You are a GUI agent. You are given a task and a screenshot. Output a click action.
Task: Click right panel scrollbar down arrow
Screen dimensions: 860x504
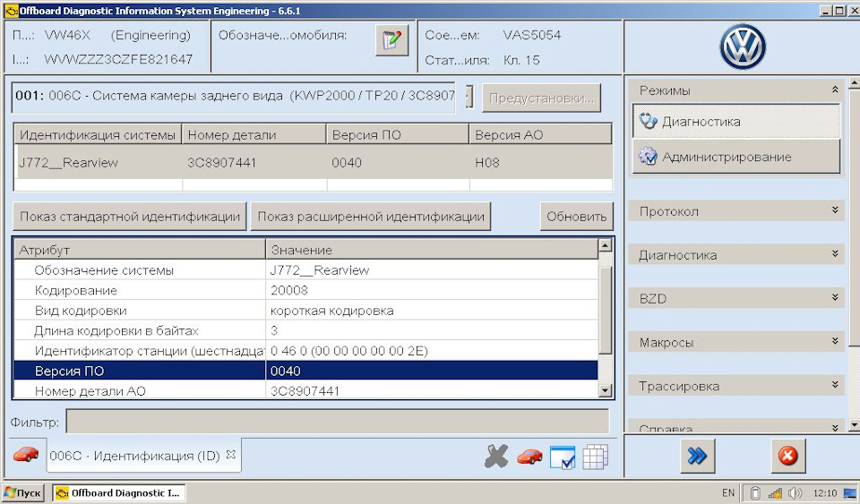click(854, 424)
